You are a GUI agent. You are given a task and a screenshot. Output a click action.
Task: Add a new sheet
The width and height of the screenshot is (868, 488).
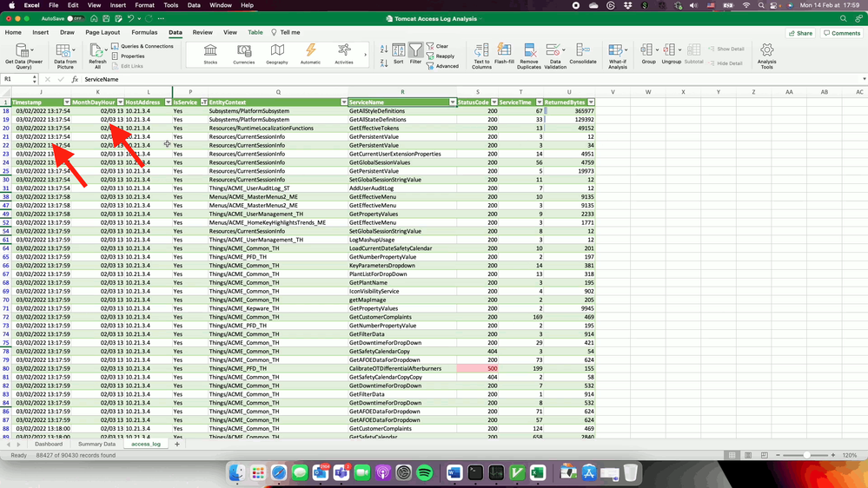pos(177,444)
